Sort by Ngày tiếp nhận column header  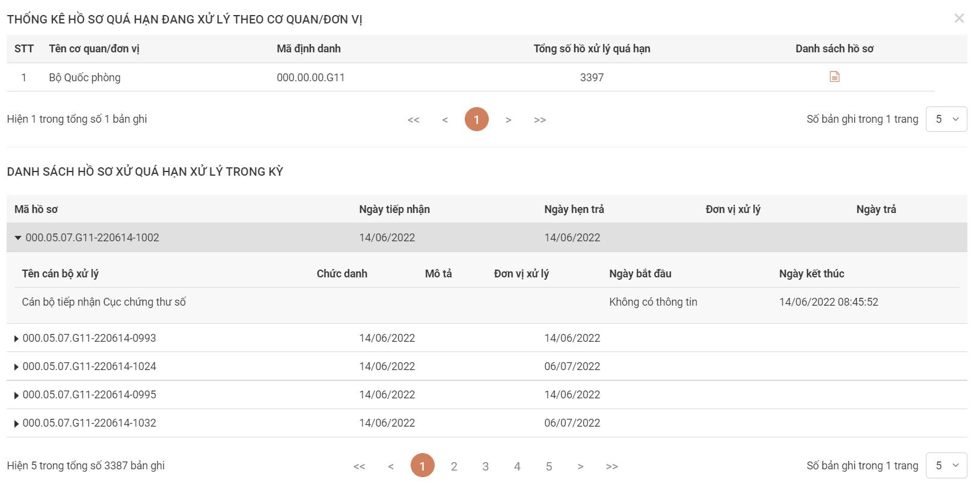[394, 209]
